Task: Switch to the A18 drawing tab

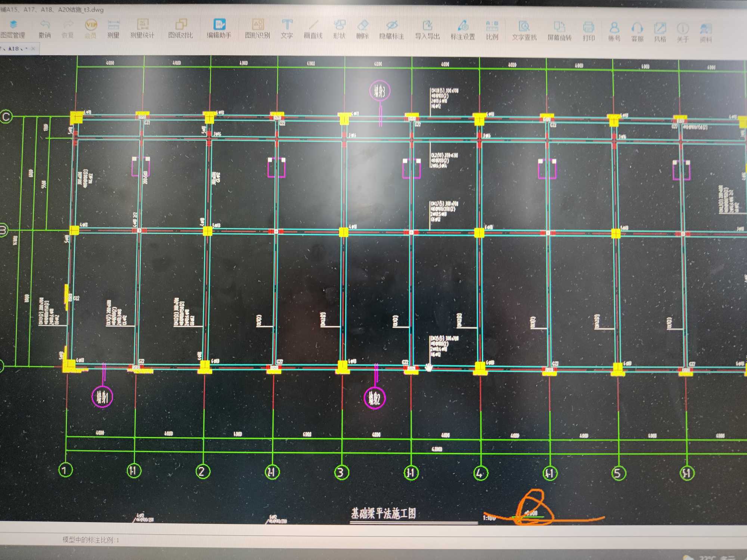Action: click(x=14, y=49)
